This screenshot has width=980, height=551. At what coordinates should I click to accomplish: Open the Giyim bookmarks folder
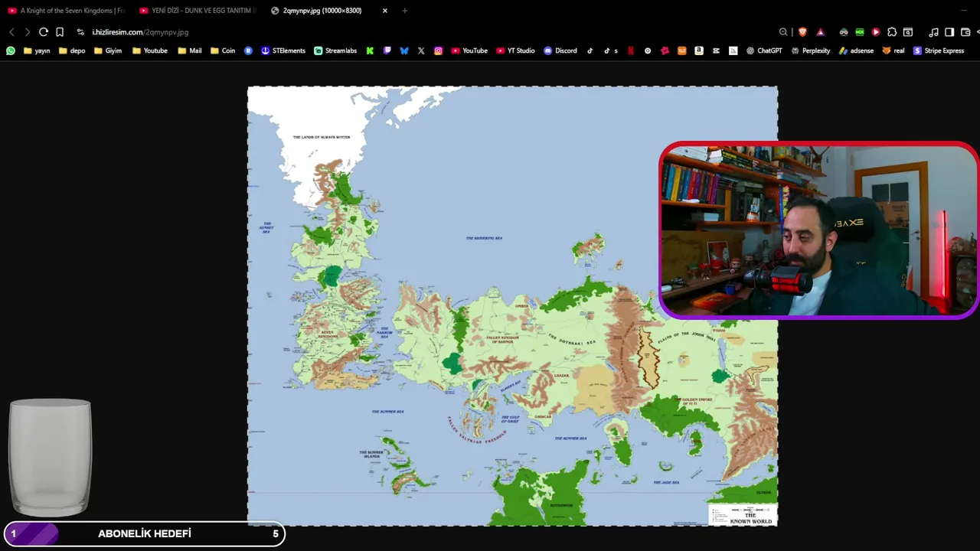[x=108, y=51]
